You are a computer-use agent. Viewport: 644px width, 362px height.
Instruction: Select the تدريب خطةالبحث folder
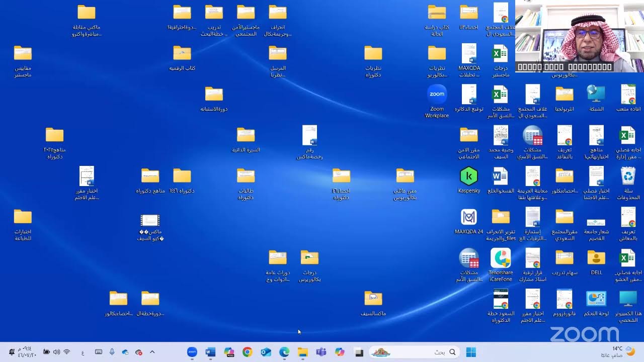(214, 21)
